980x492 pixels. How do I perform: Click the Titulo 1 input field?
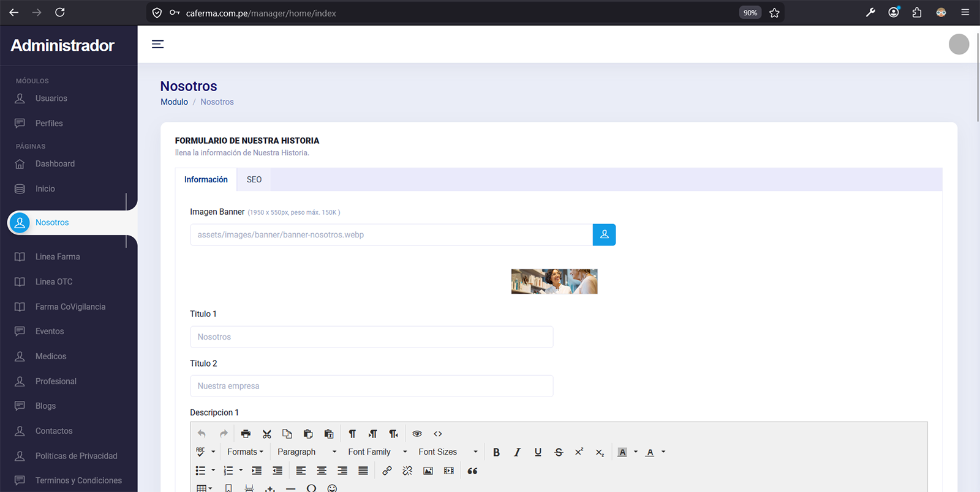372,337
